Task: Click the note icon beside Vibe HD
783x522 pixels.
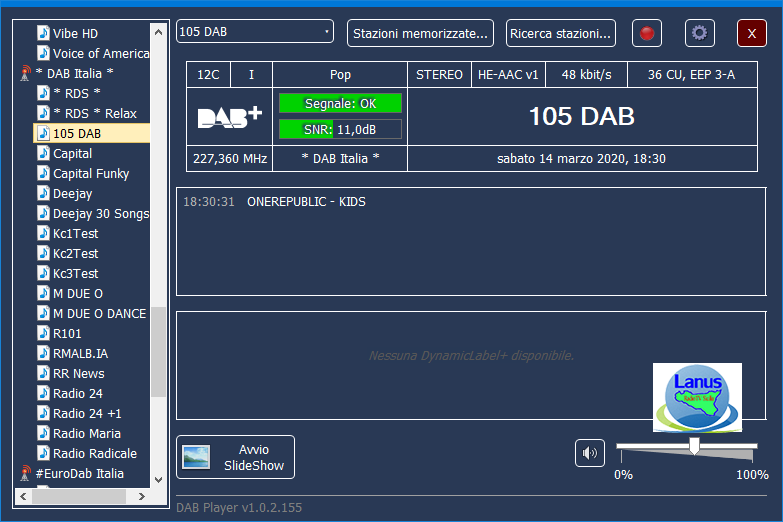Action: pos(43,33)
